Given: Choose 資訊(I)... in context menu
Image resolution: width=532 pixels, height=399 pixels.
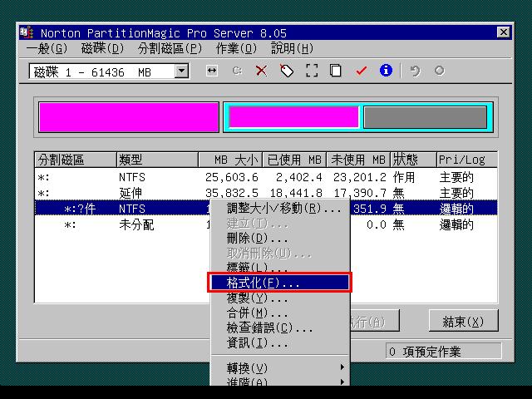Looking at the screenshot, I should click(x=280, y=342).
